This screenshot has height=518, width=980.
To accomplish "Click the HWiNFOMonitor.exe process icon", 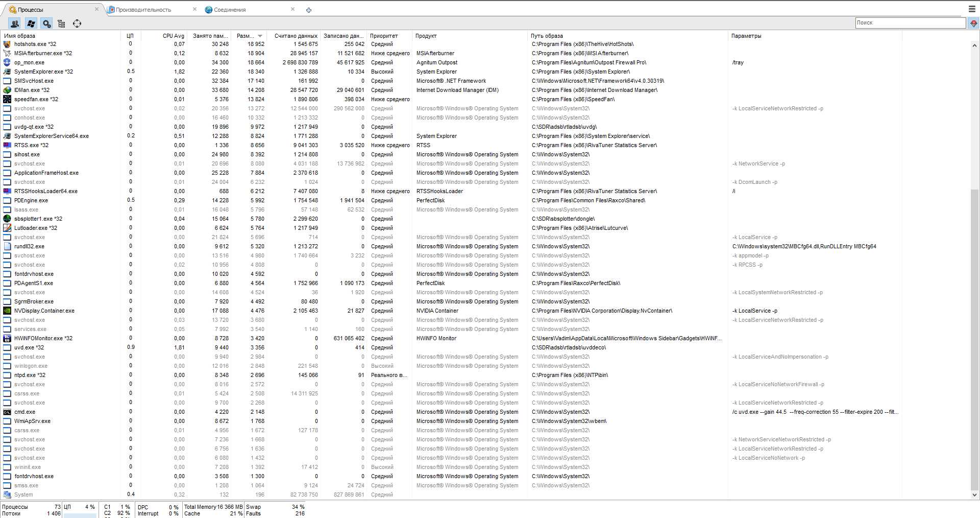I will pyautogui.click(x=7, y=338).
